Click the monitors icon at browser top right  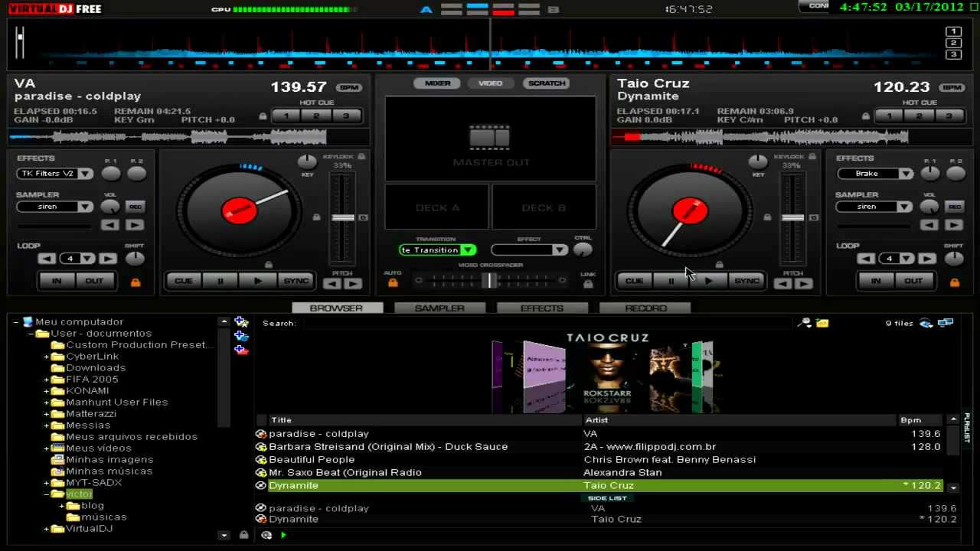(946, 323)
